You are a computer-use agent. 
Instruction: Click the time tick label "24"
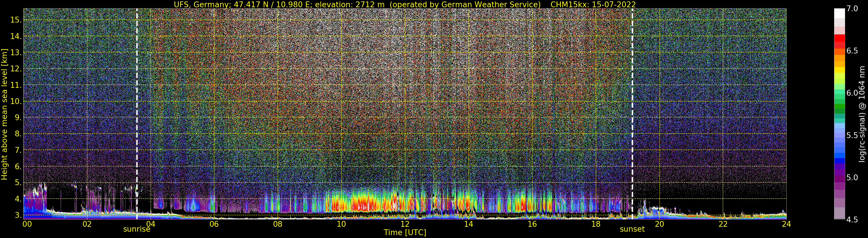[786, 224]
